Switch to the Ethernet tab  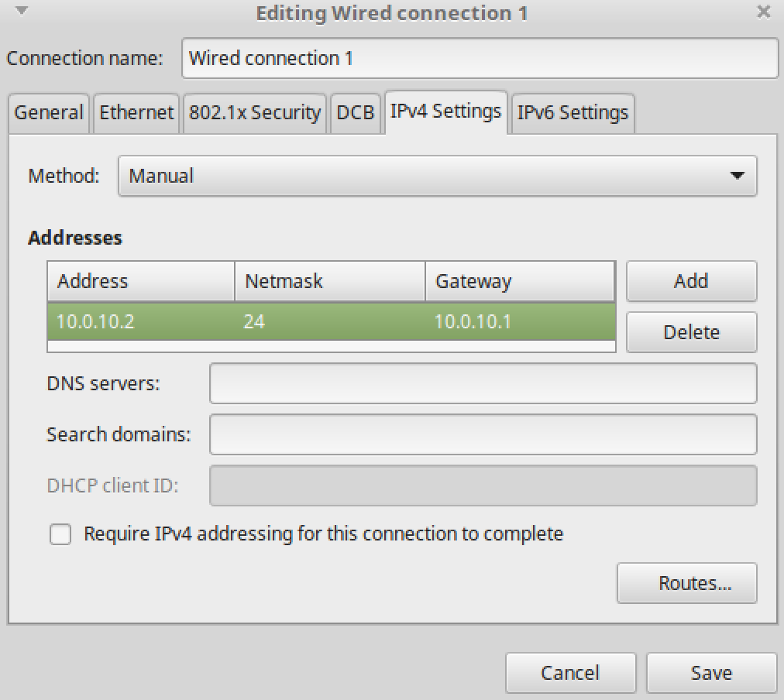pos(136,113)
